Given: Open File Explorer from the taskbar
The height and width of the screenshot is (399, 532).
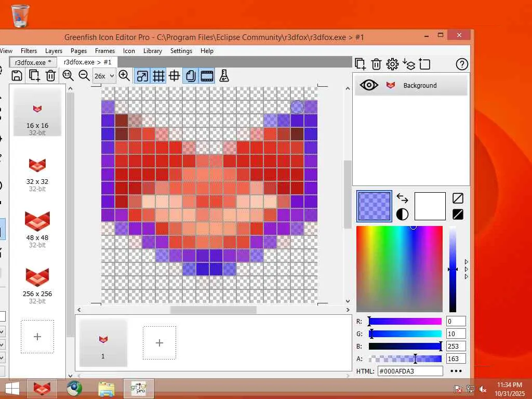Looking at the screenshot, I should pyautogui.click(x=106, y=389).
